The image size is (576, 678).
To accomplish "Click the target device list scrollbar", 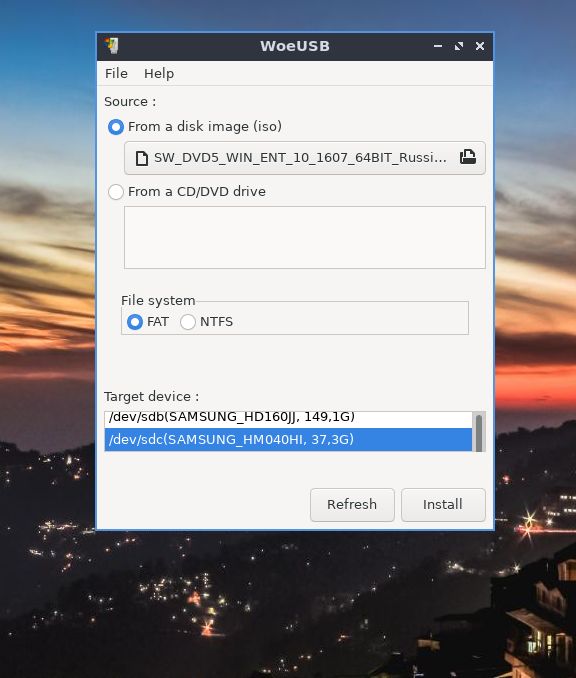I will pos(479,432).
